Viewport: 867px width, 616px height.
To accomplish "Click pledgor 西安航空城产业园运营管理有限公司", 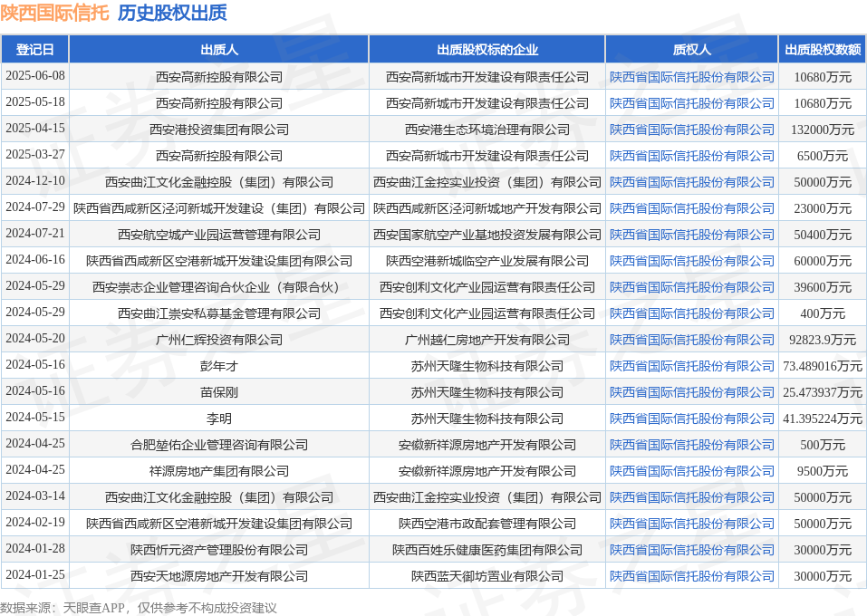I will 219,235.
